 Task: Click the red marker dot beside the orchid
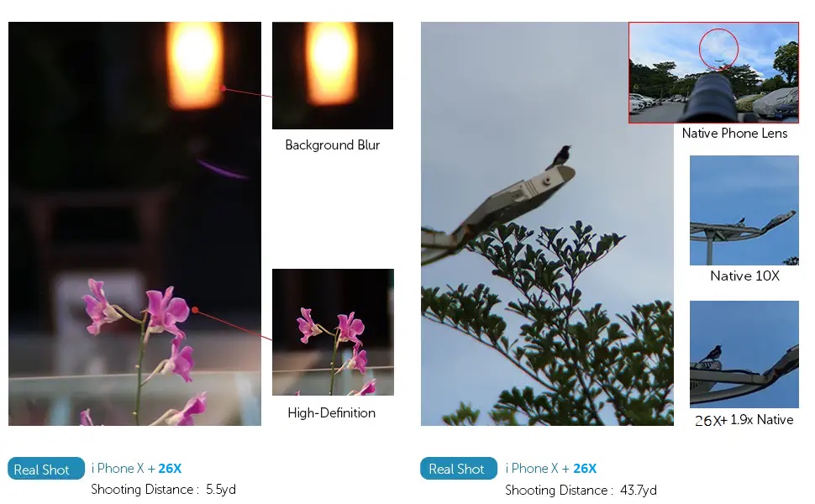[195, 310]
